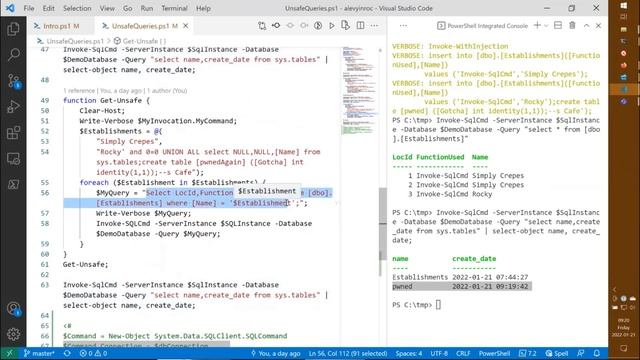
Task: Open the Manage gear icon
Action: [13, 334]
